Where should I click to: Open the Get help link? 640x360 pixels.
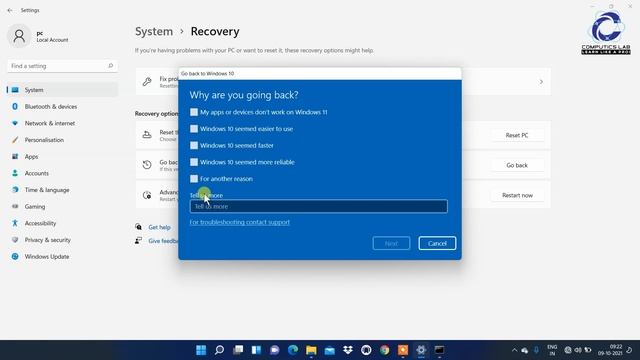coord(160,227)
